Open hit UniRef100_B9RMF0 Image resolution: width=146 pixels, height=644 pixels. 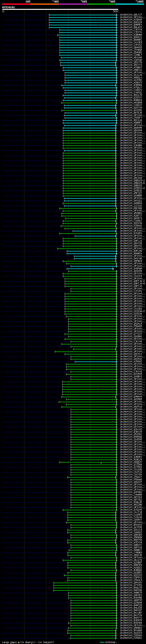[x=131, y=25]
